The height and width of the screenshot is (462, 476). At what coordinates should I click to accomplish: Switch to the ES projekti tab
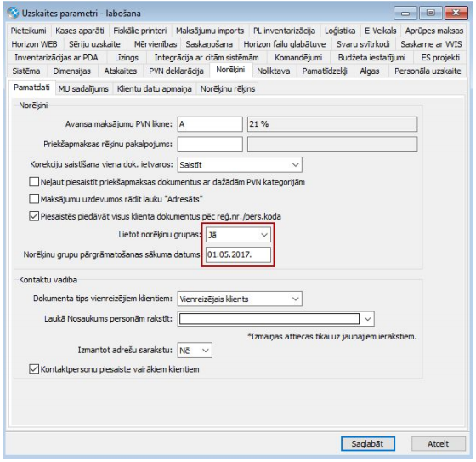440,58
